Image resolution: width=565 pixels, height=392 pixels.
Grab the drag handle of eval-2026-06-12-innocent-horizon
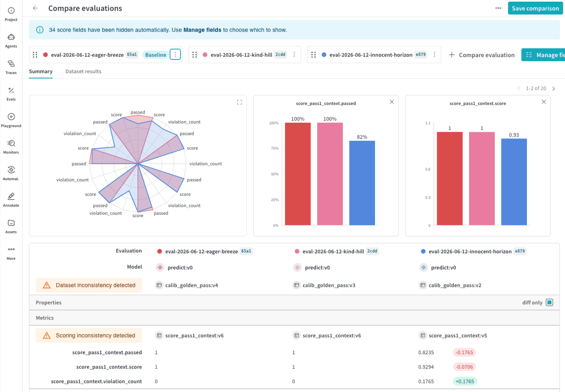click(313, 55)
